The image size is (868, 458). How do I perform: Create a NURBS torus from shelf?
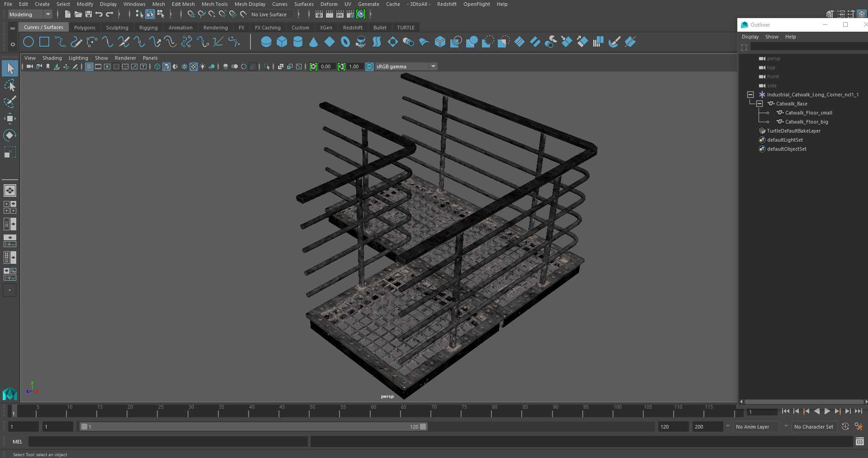tap(345, 42)
